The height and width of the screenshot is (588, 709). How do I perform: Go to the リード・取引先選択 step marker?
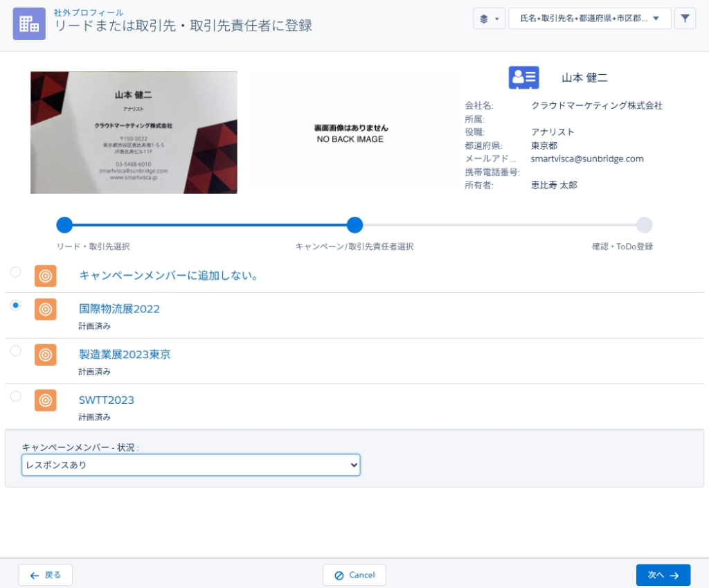[64, 225]
